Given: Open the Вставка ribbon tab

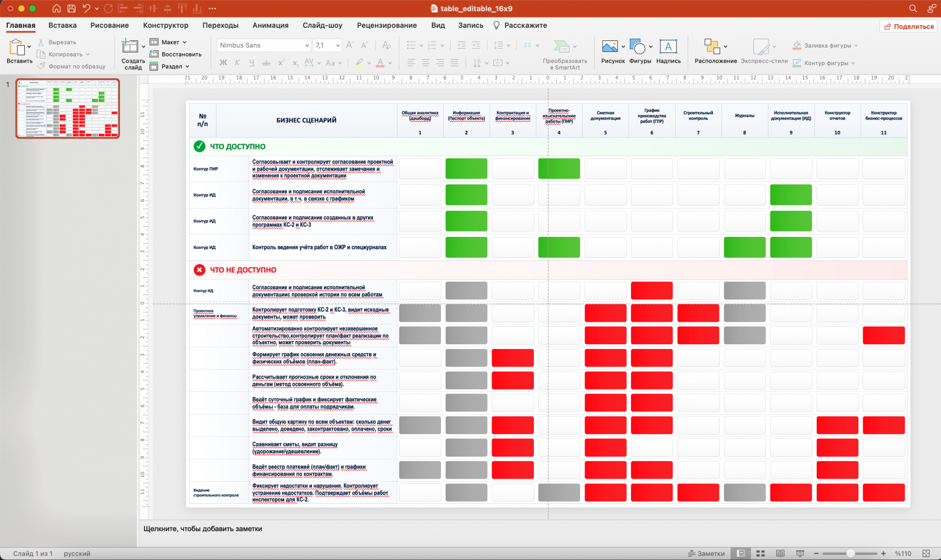Looking at the screenshot, I should pos(63,25).
